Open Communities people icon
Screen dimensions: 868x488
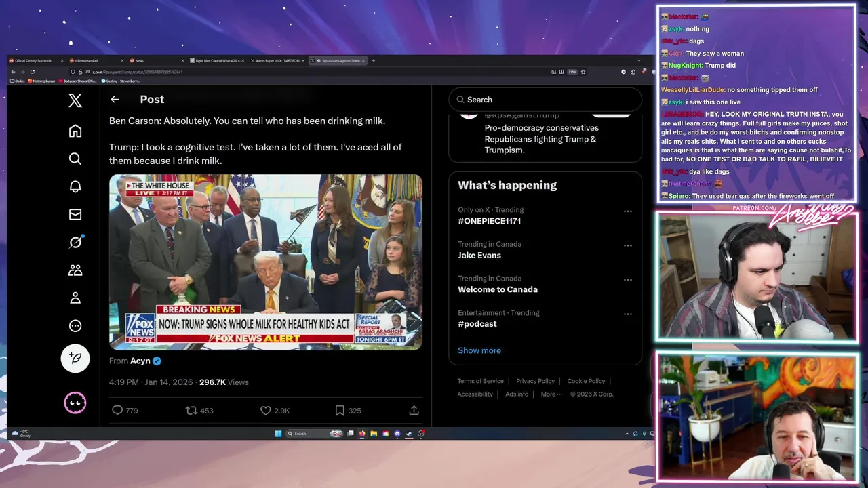pos(75,270)
